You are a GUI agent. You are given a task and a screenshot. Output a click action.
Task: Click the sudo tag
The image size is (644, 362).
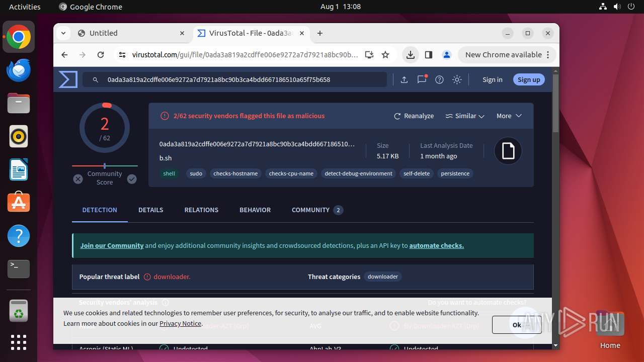196,173
